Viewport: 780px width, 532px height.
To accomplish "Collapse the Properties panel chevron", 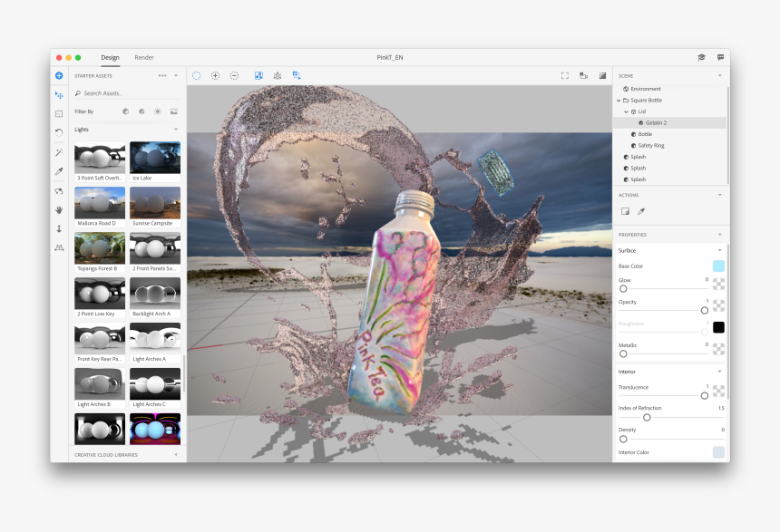I will coord(720,235).
